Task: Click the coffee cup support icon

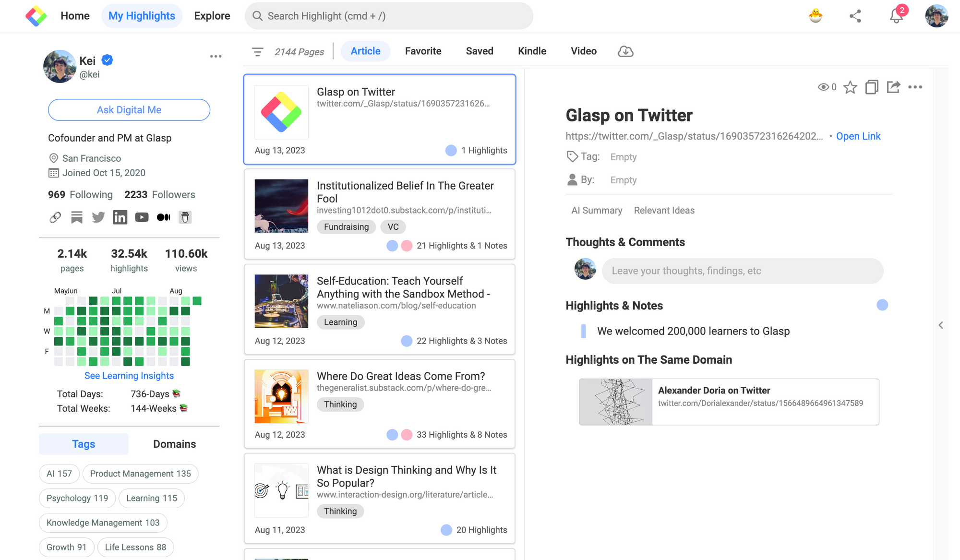Action: pyautogui.click(x=185, y=217)
